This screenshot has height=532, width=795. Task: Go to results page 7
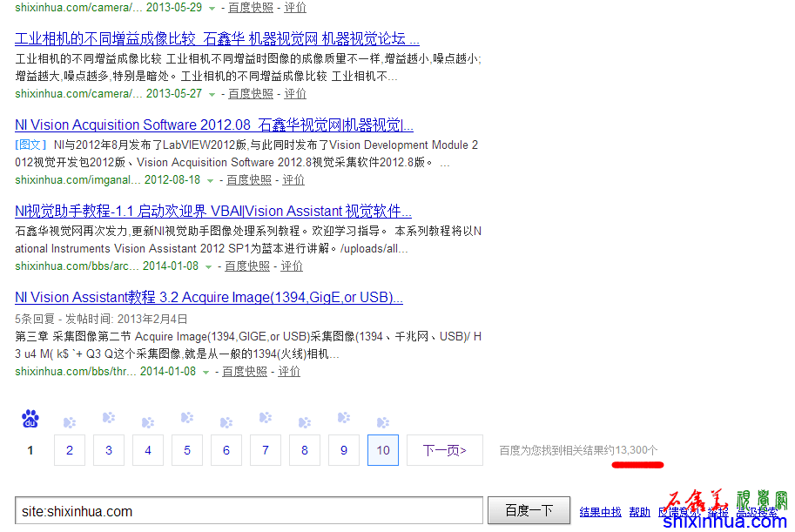266,450
